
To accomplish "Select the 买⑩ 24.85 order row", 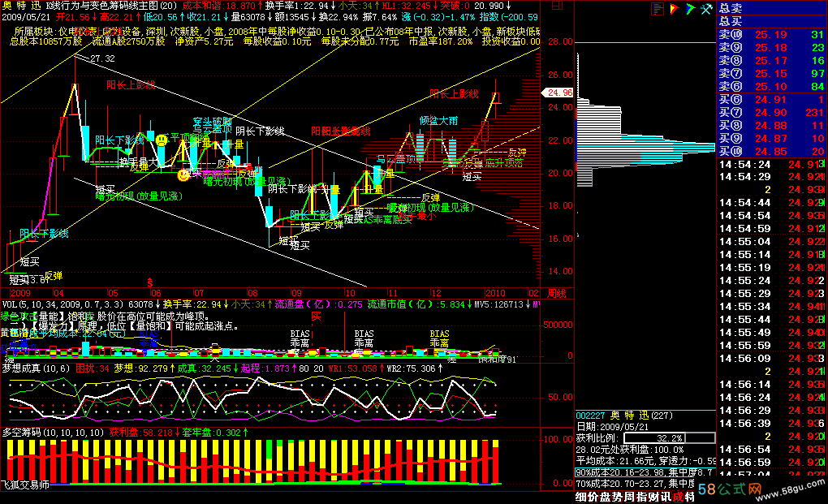I will [772, 152].
